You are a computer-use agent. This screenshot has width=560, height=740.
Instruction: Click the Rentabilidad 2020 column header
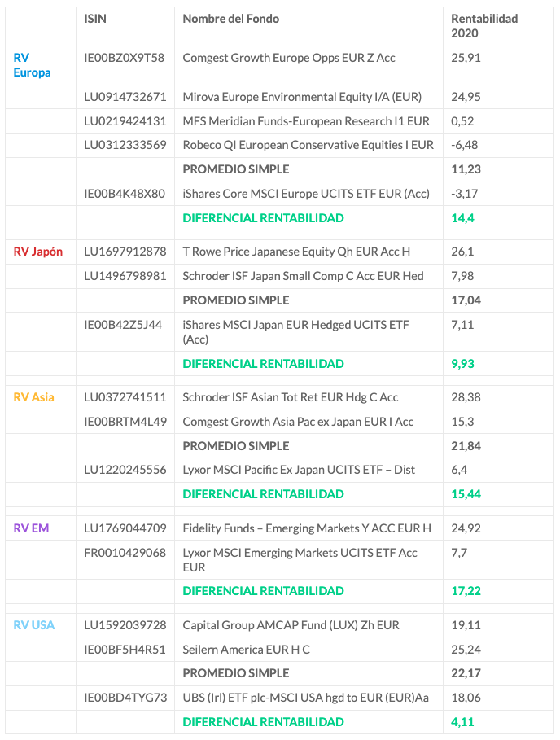click(x=484, y=26)
